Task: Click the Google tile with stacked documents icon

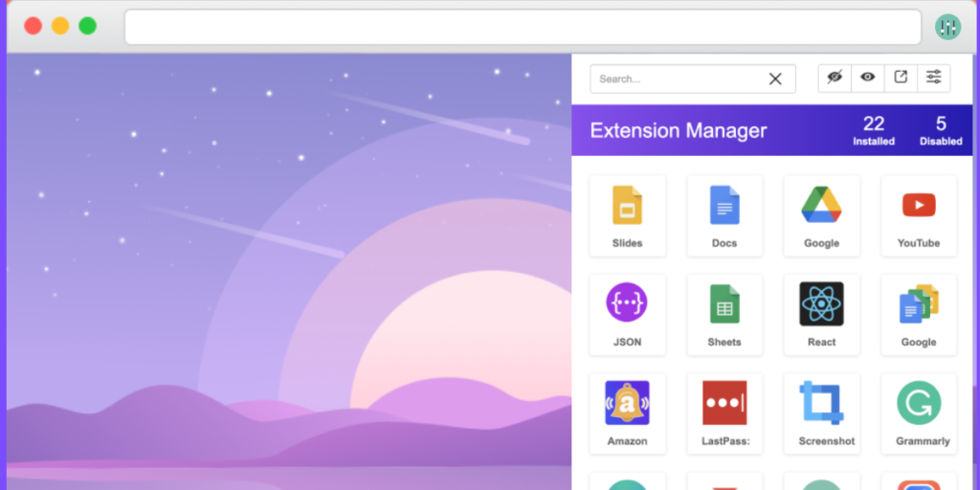Action: (x=919, y=315)
